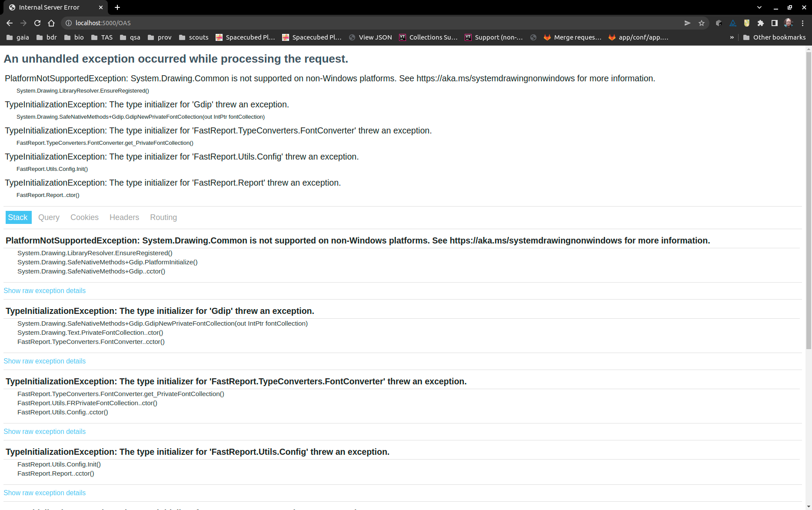Switch to the Query tab
812x510 pixels.
click(49, 217)
